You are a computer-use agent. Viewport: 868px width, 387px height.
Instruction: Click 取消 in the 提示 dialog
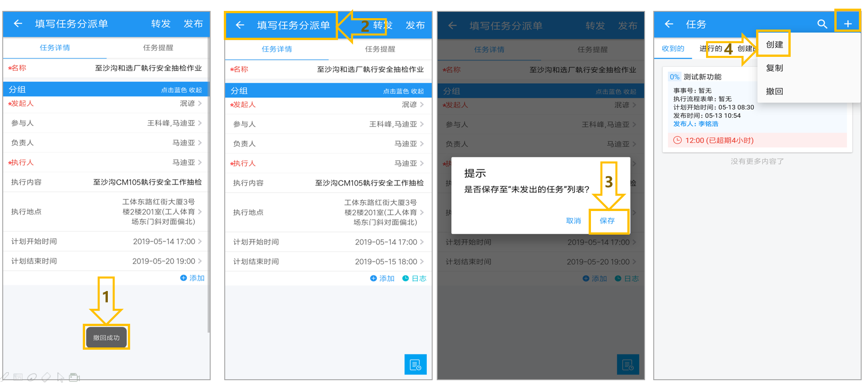(x=573, y=221)
